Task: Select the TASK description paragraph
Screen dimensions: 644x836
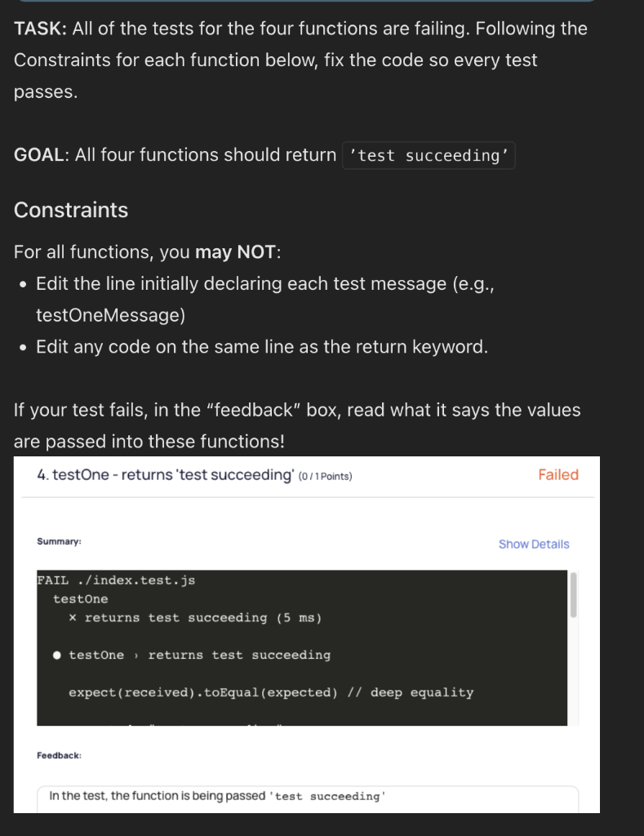Action: click(300, 60)
